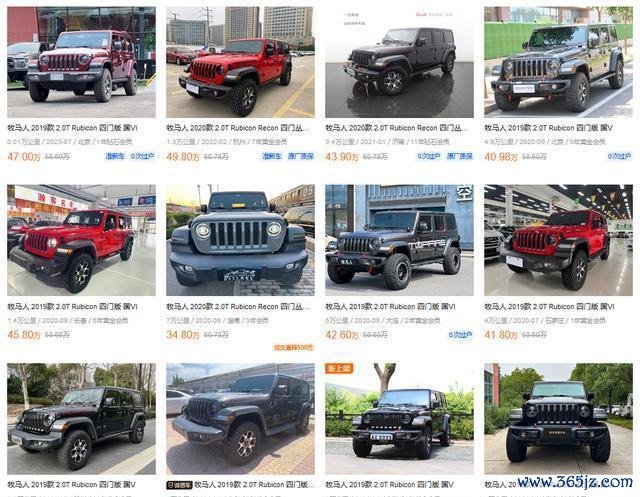Open red Jeep thumbnail priced 45.80万
The height and width of the screenshot is (497, 640).
pyautogui.click(x=81, y=240)
